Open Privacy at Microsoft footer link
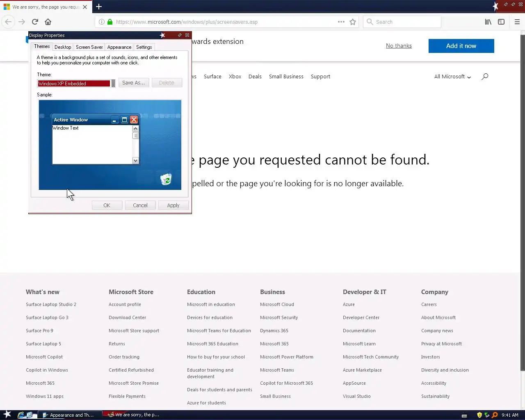525x420 pixels. (x=441, y=344)
